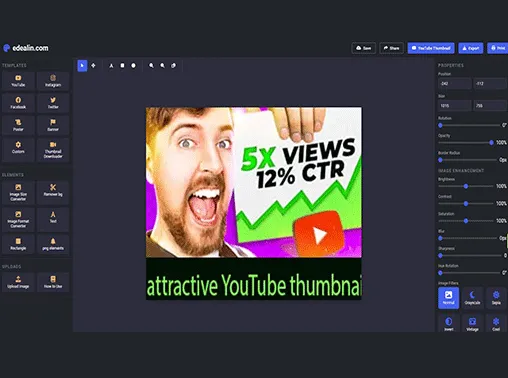
Task: Adjust the Sharpness slider
Action: [469, 255]
